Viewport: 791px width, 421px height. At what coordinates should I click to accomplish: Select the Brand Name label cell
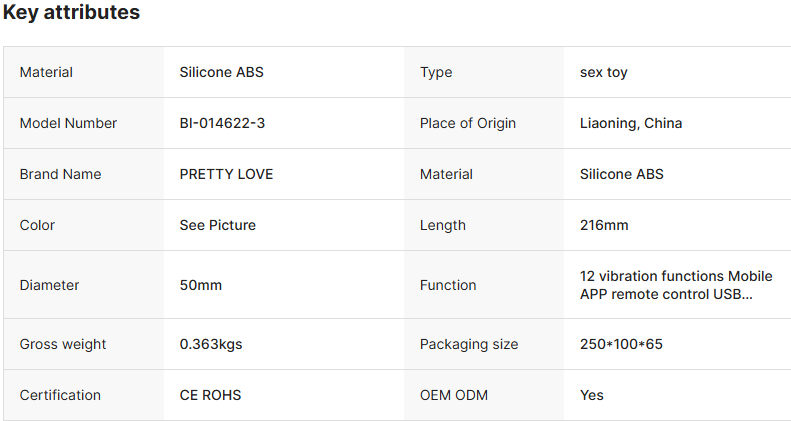pos(60,174)
